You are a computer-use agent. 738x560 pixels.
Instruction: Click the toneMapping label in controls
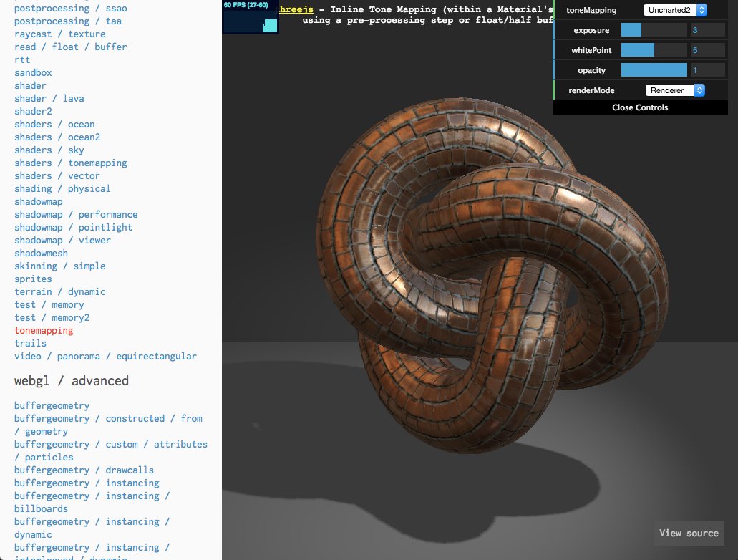(591, 10)
